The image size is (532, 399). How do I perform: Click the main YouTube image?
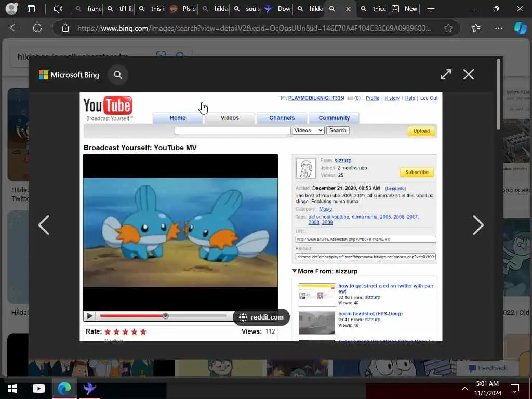[261, 217]
